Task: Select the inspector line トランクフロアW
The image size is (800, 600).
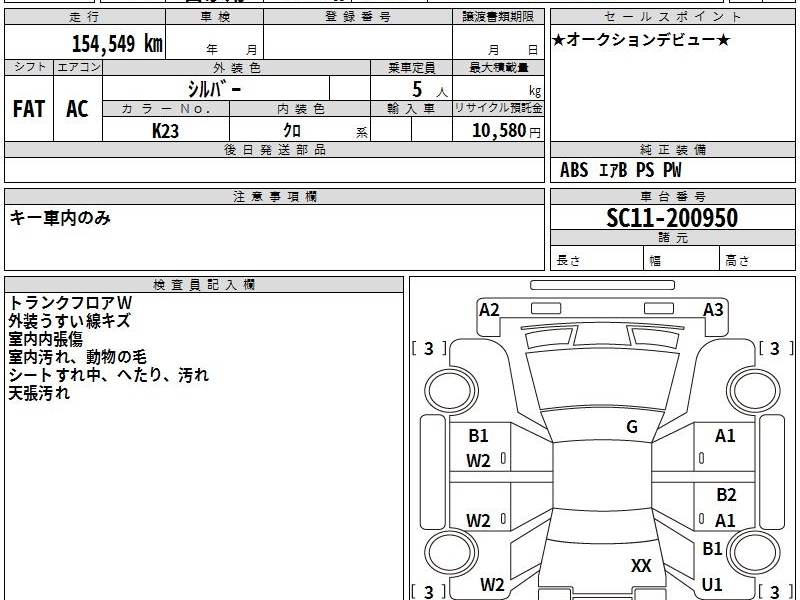Action: (x=70, y=303)
